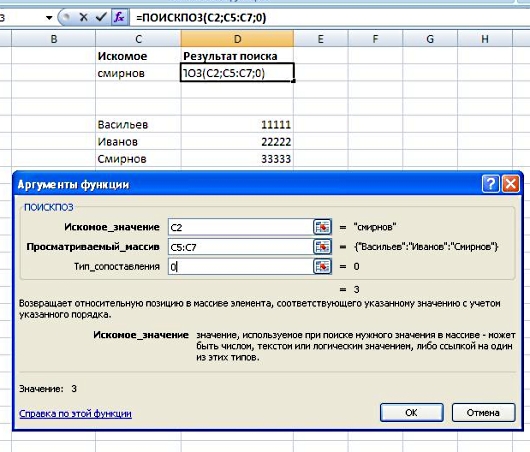Screen dimensions: 530x452
Task: Click the Отмена button
Action: (483, 412)
